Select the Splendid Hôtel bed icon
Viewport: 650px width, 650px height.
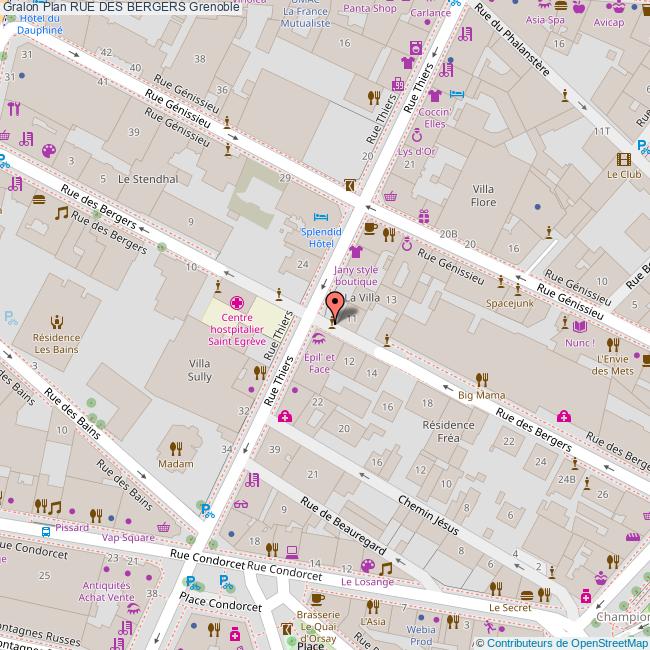(x=320, y=217)
